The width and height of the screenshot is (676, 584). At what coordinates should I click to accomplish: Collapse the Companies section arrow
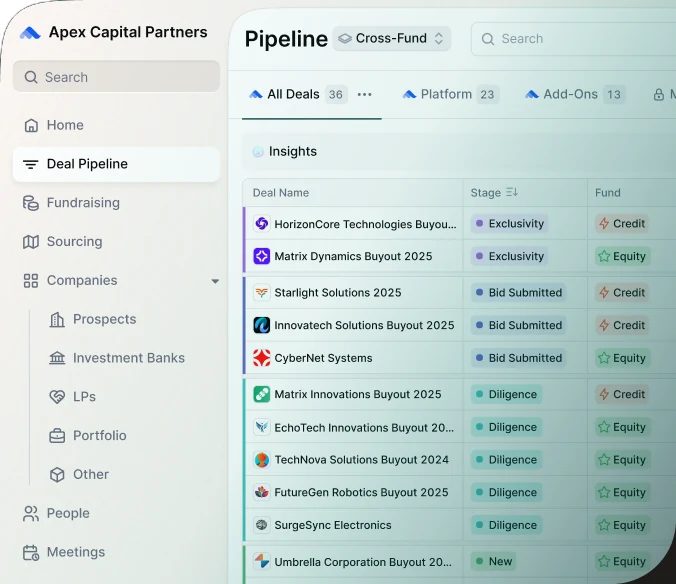coord(215,281)
